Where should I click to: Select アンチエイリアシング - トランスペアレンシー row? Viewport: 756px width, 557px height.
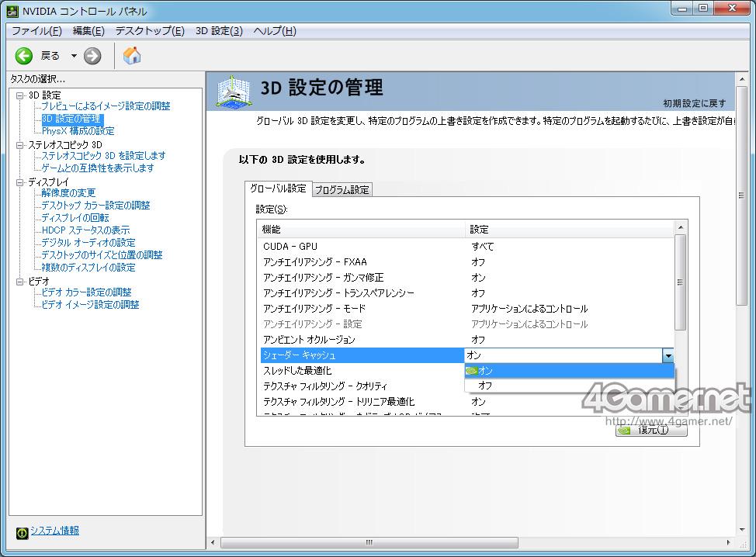(466, 293)
